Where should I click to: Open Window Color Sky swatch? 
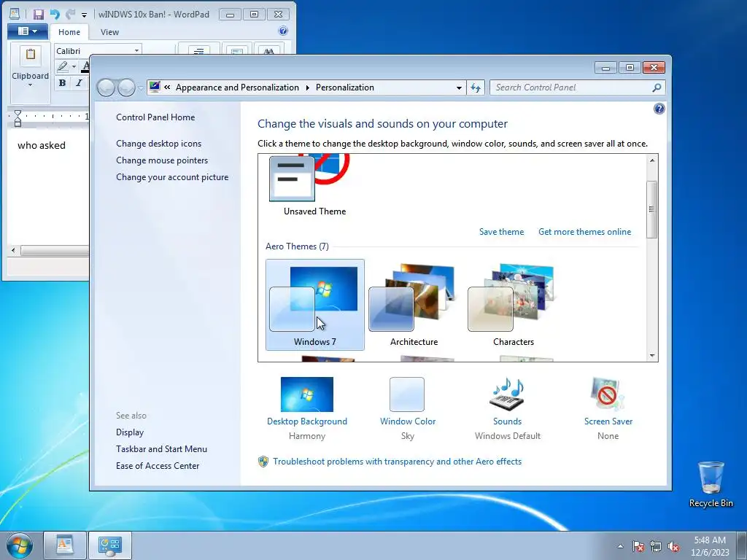(x=407, y=394)
